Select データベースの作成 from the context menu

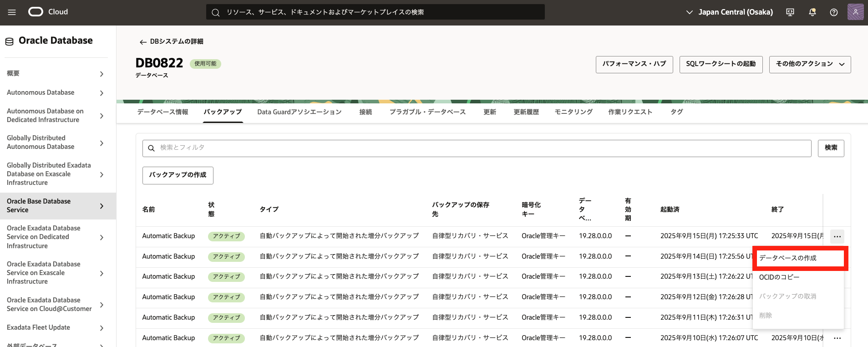coord(788,258)
